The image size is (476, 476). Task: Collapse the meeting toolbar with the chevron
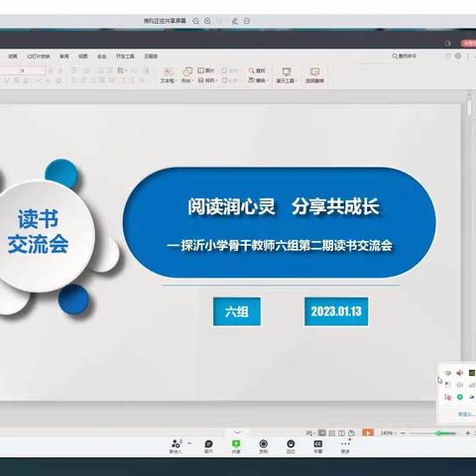(x=237, y=432)
